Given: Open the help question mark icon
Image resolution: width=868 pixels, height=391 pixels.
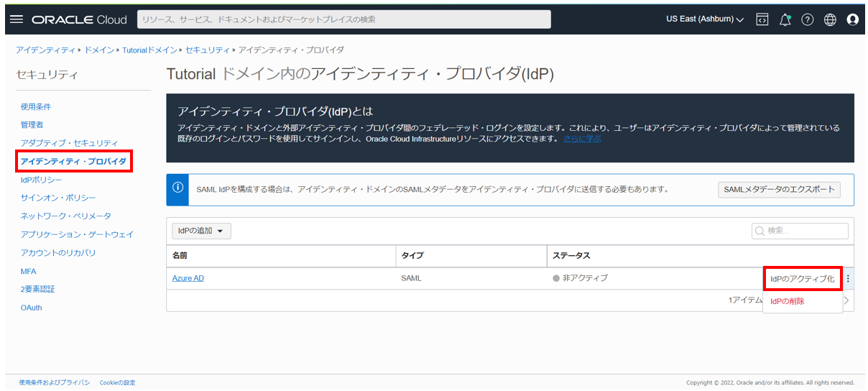Looking at the screenshot, I should click(x=807, y=19).
